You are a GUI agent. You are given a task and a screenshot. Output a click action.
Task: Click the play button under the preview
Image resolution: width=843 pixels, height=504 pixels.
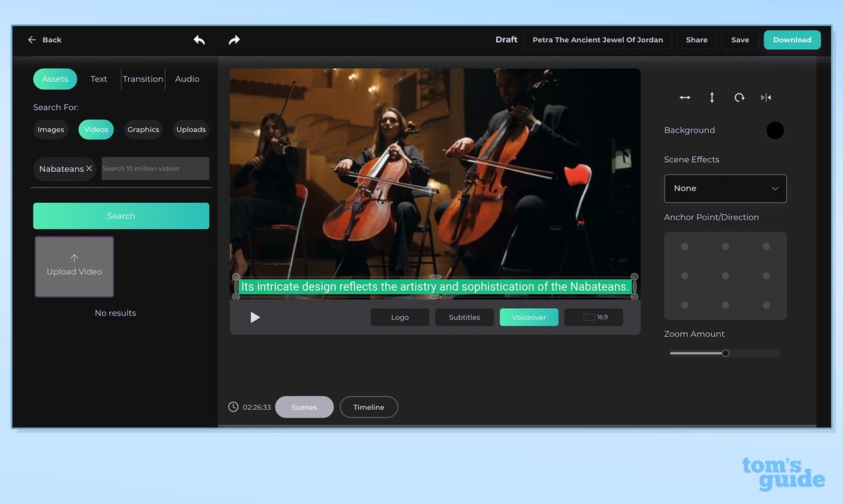coord(255,317)
